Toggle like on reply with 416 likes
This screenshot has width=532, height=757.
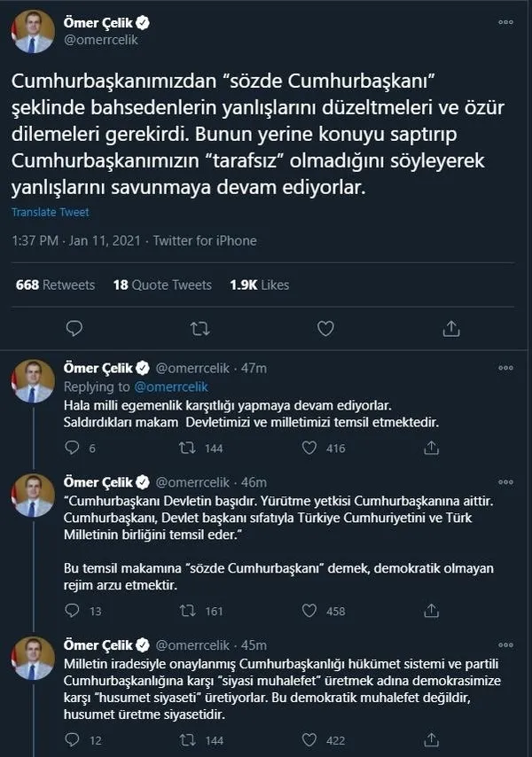[310, 449]
